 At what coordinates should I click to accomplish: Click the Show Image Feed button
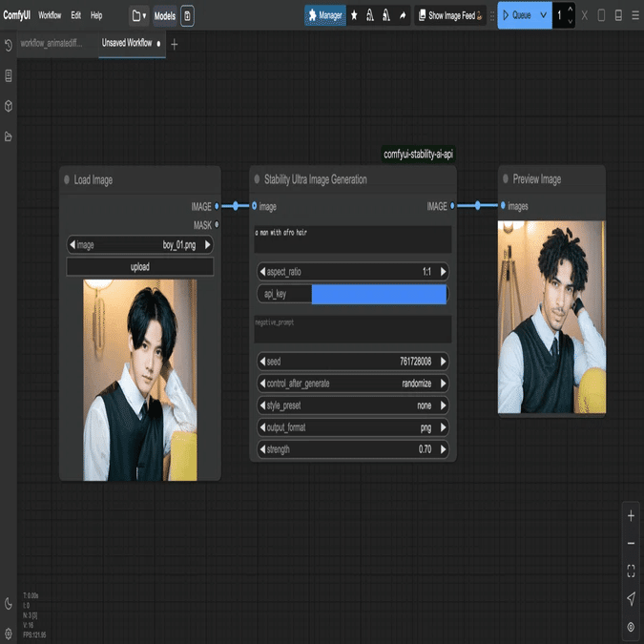coord(450,15)
